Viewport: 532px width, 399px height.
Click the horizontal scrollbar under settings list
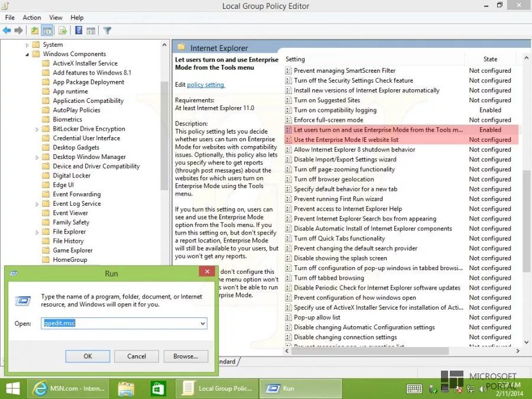pos(370,351)
